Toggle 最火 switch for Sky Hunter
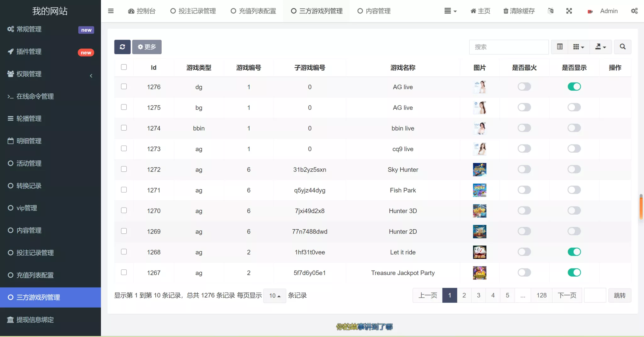Image resolution: width=644 pixels, height=337 pixels. [524, 169]
